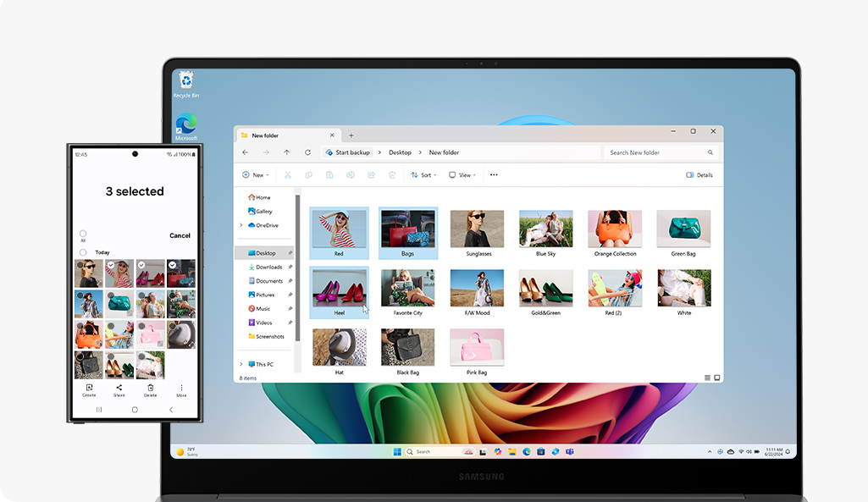868x502 pixels.
Task: Tap the Delete icon on the phone
Action: coord(150,390)
